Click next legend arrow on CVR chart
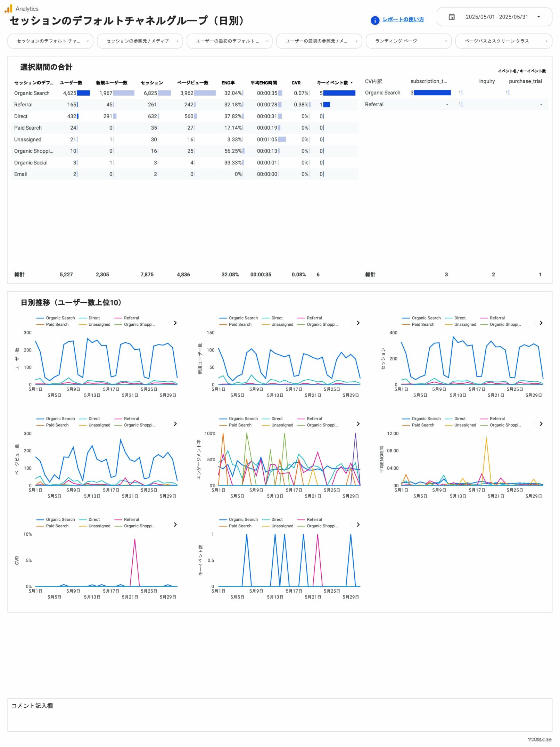560x747 pixels. 175,525
